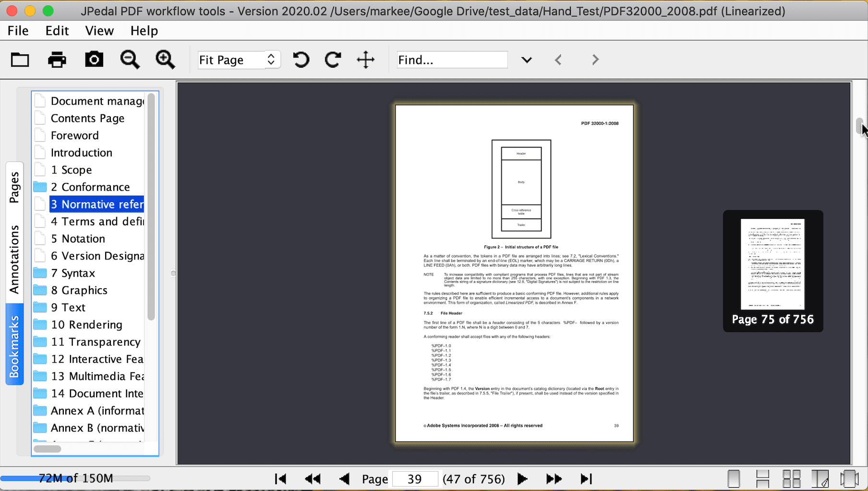Viewport: 868px width, 491px height.
Task: Switch to the Annotations side tab
Action: (x=14, y=259)
